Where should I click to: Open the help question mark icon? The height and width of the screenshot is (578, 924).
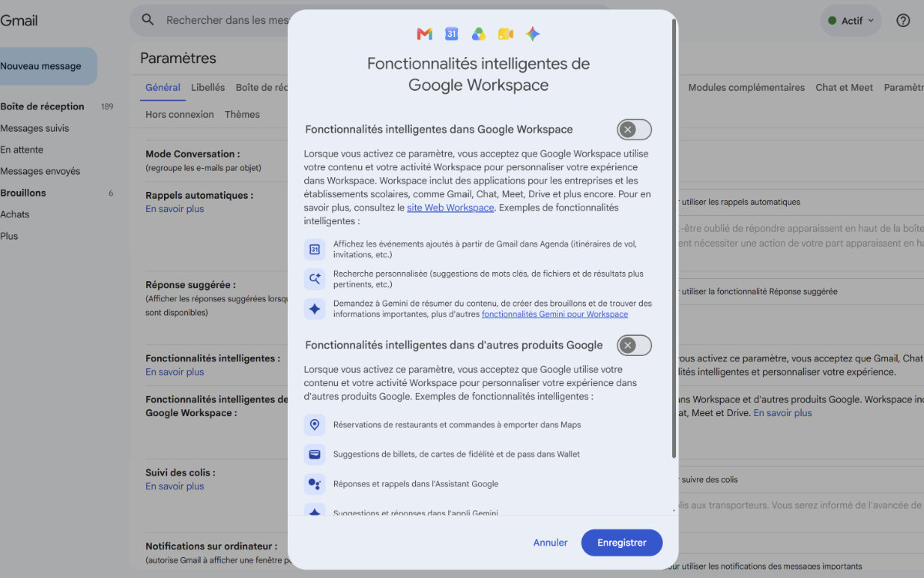[x=903, y=21]
